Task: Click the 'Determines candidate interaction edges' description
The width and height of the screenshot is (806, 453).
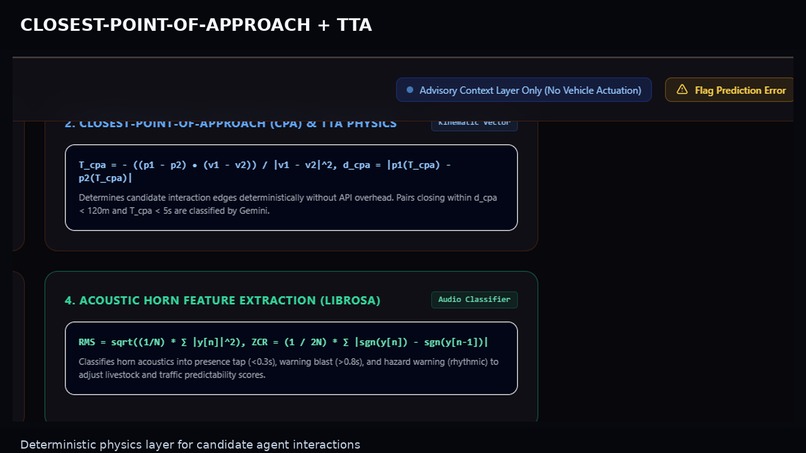Action: click(288, 204)
